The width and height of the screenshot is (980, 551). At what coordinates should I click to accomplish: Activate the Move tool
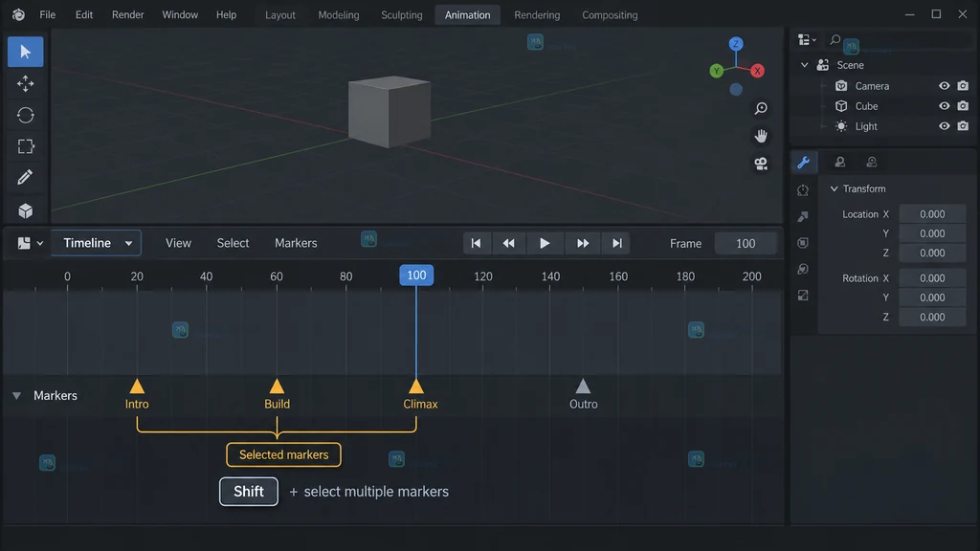pyautogui.click(x=26, y=84)
